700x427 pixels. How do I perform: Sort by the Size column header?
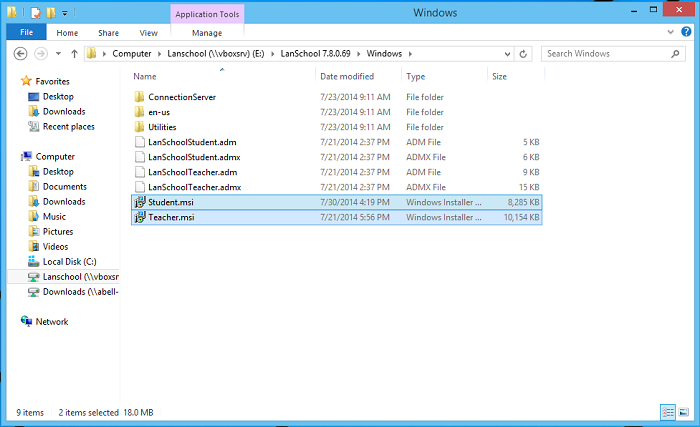pos(499,76)
